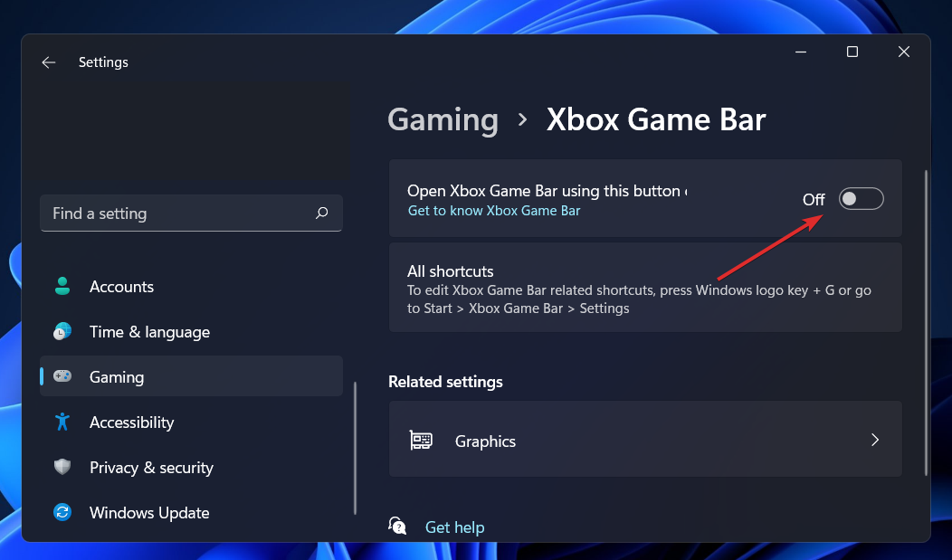Open Get to know Xbox Game Bar link

tap(493, 211)
